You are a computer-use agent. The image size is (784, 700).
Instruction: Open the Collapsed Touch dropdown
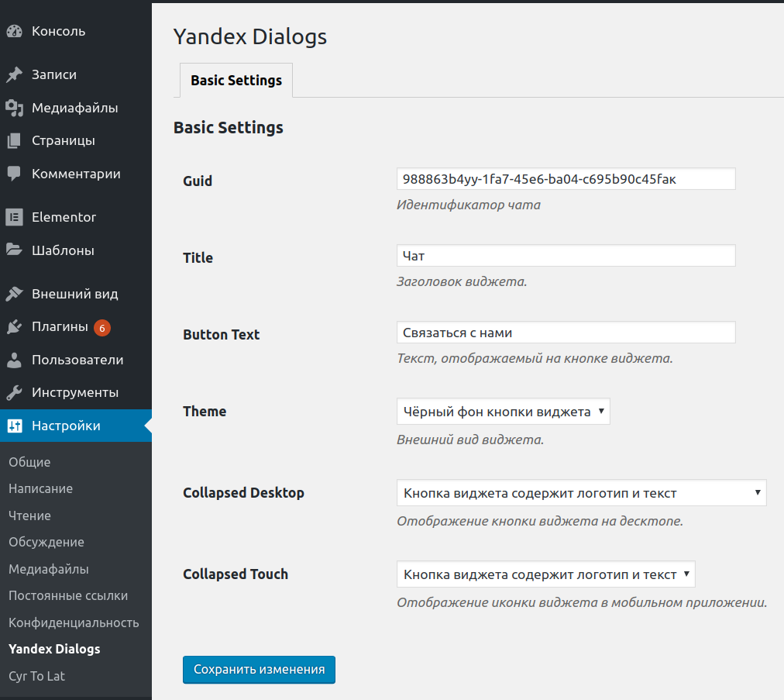coord(546,574)
